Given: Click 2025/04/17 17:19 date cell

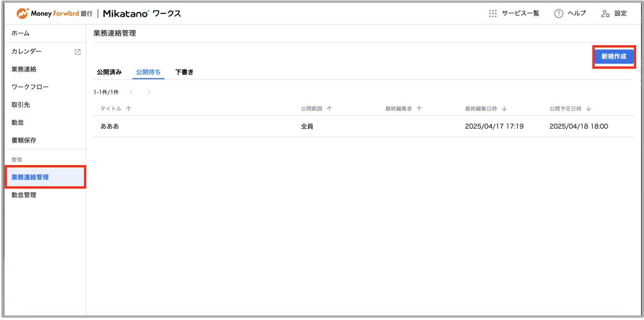Looking at the screenshot, I should (494, 126).
